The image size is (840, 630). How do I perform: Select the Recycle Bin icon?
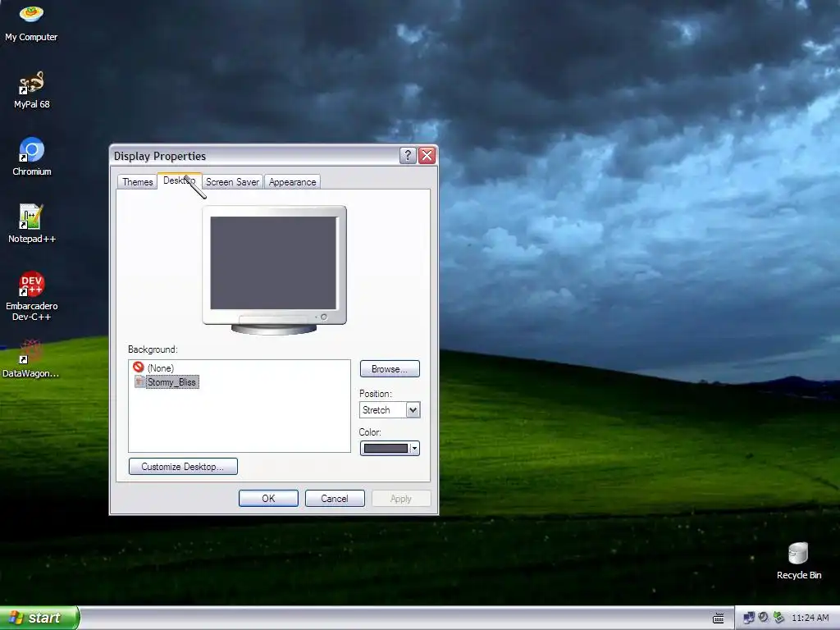click(798, 561)
